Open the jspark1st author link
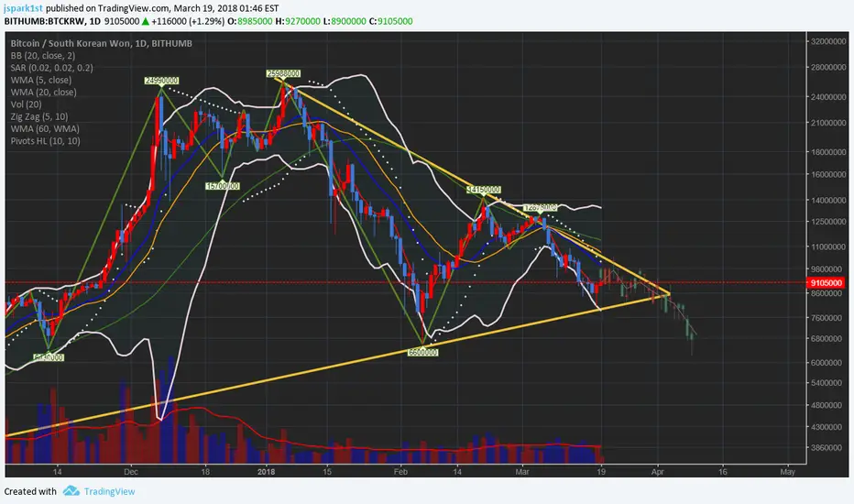 24,8
